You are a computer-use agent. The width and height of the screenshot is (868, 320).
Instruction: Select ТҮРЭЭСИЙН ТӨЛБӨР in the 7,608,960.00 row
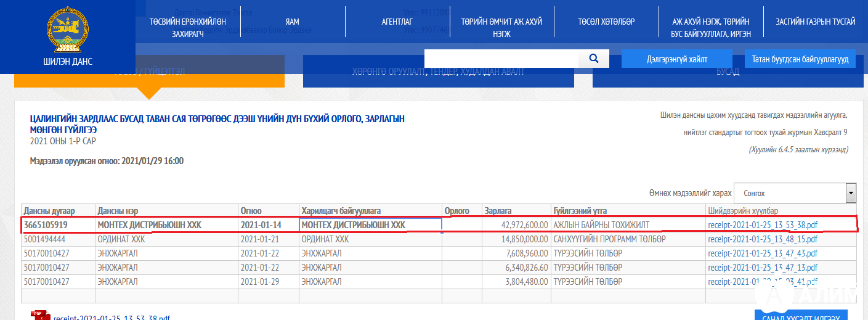[x=628, y=253]
